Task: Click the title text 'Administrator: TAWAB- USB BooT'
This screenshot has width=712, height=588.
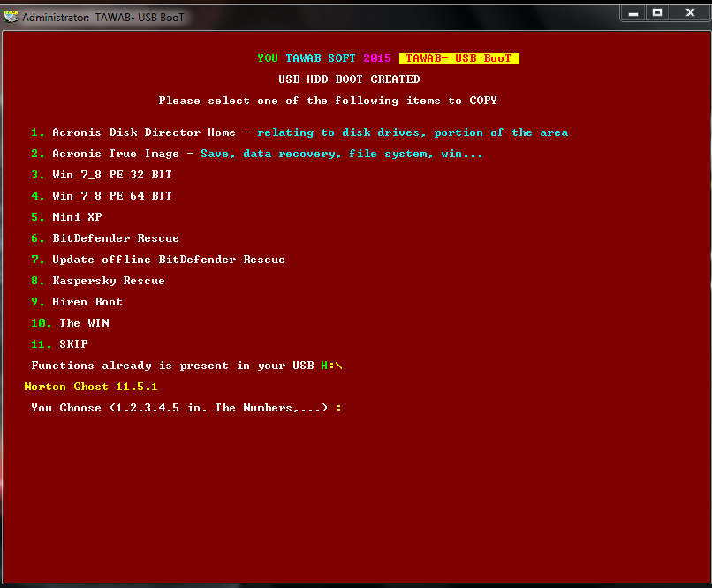Action: (x=103, y=18)
